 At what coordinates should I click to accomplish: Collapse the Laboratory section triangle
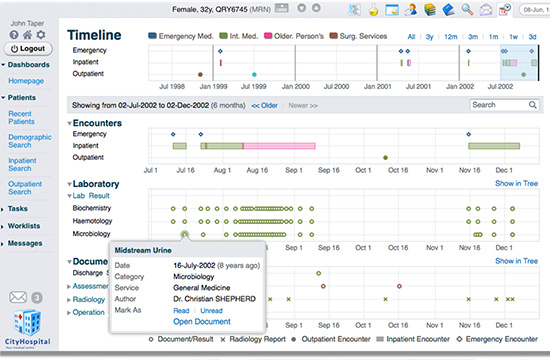69,184
